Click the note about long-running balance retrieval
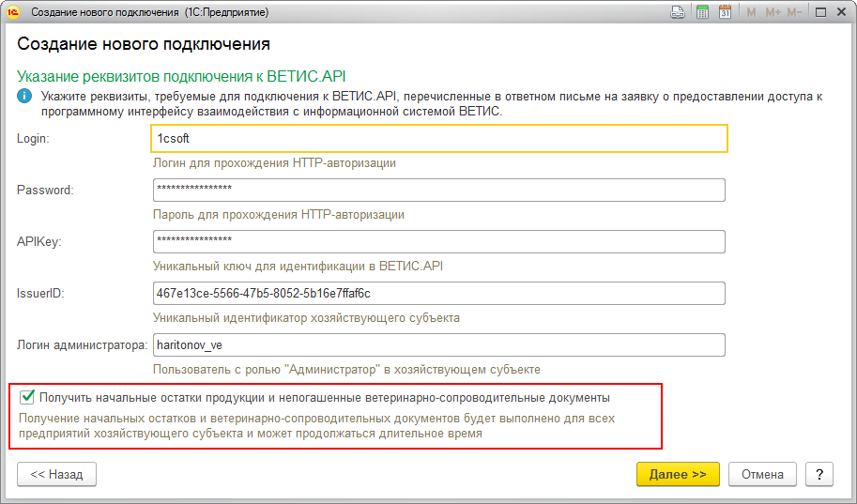 [317, 426]
